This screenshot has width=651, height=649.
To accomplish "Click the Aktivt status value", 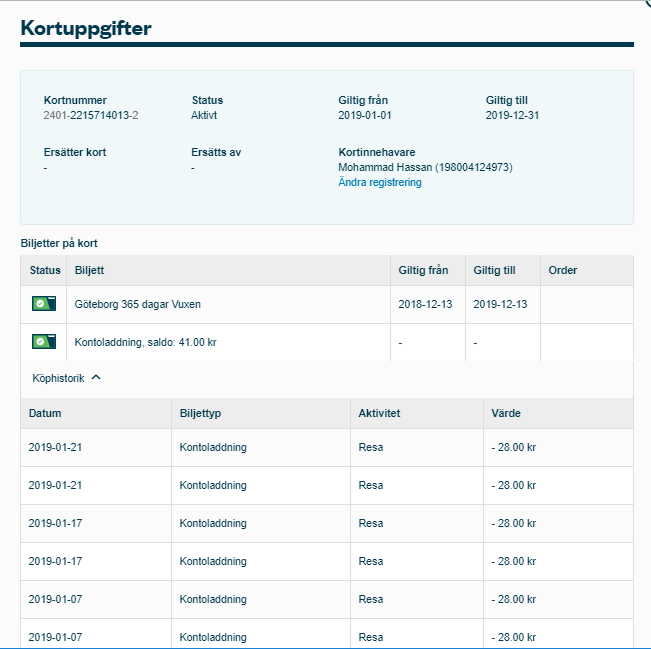I will (204, 115).
